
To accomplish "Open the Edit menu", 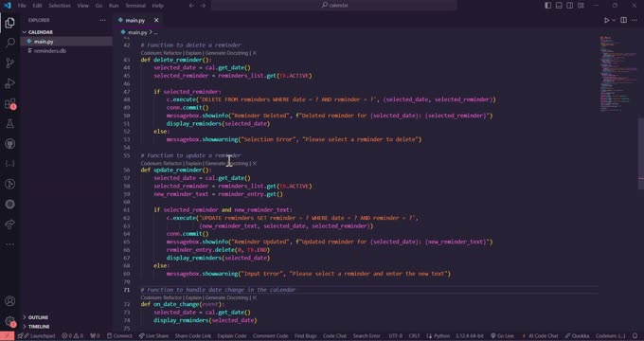I will point(37,6).
